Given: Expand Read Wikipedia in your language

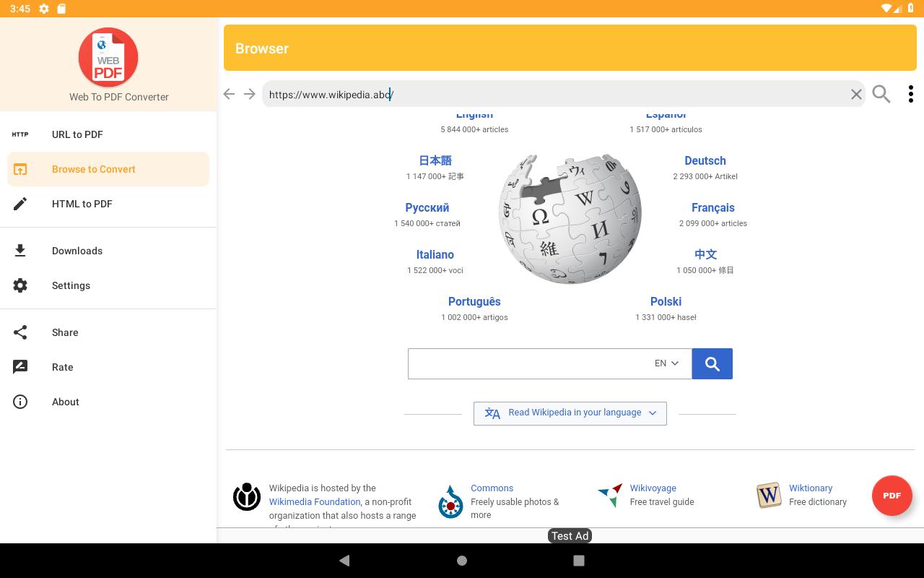Looking at the screenshot, I should click(x=570, y=413).
